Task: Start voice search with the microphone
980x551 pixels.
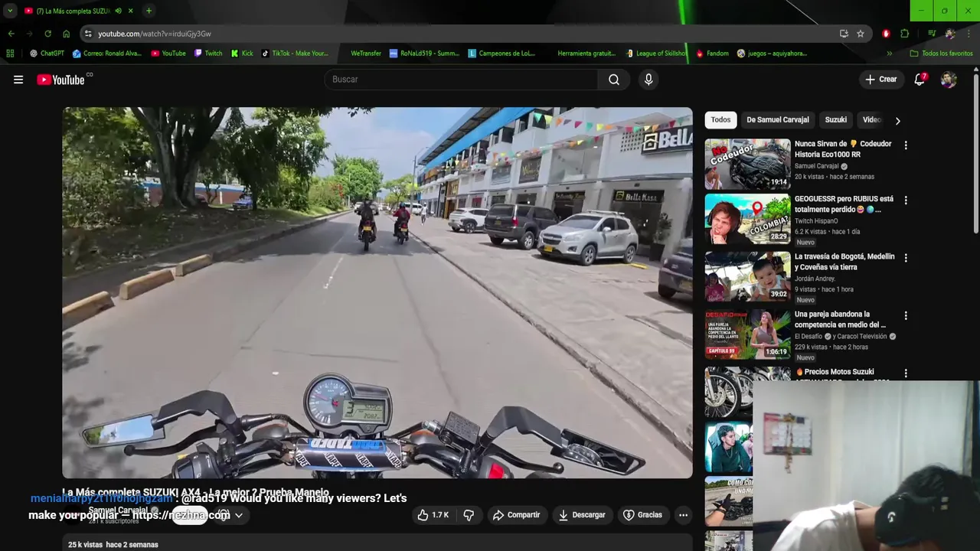Action: (648, 80)
